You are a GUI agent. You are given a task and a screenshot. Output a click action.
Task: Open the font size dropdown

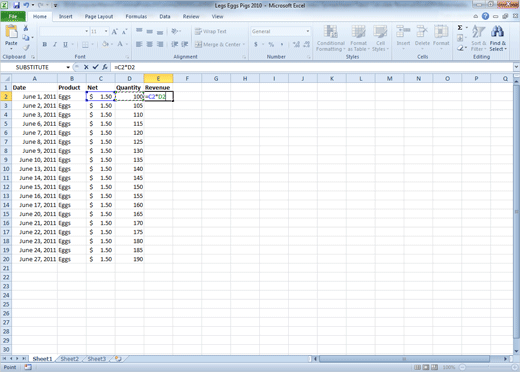(106, 31)
